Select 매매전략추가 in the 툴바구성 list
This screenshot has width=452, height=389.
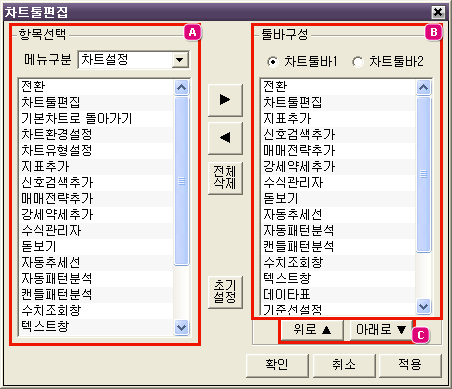click(x=338, y=150)
